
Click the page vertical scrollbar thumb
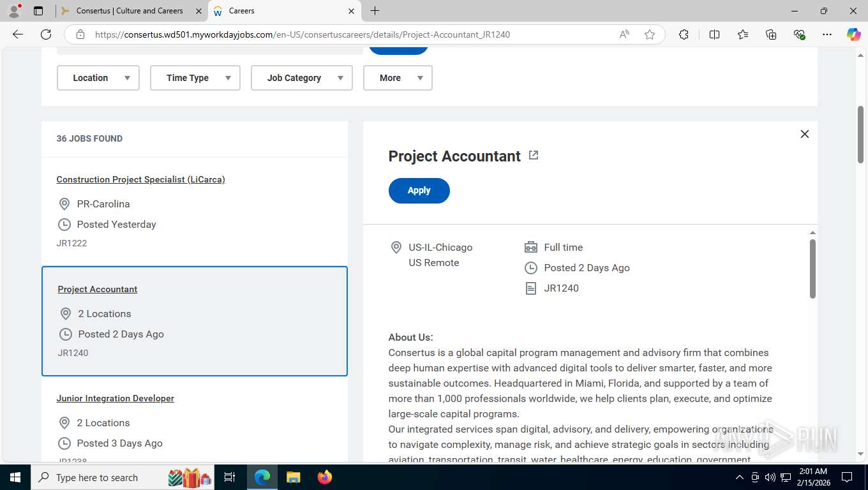(x=860, y=134)
